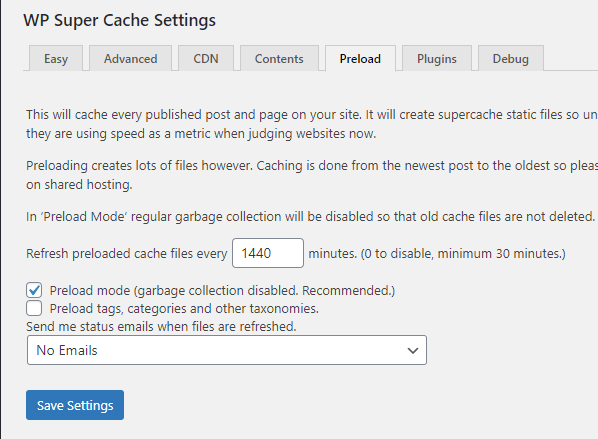Image resolution: width=598 pixels, height=439 pixels.
Task: Uncheck the Preload mode checkbox
Action: 34,290
